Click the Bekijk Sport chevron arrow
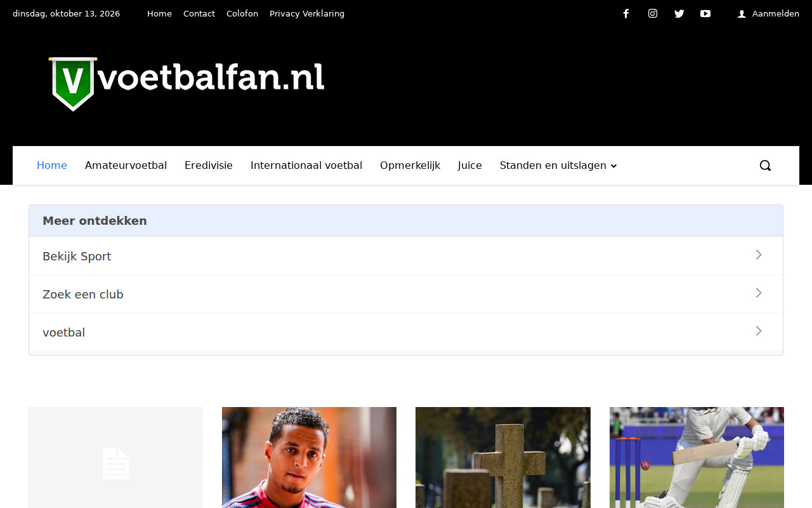This screenshot has height=508, width=812. tap(759, 255)
